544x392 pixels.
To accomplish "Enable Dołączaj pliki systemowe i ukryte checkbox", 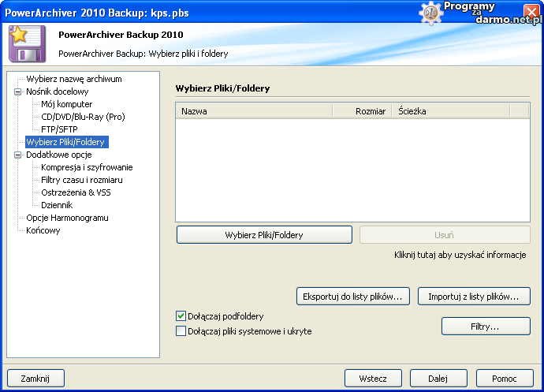I will click(181, 331).
